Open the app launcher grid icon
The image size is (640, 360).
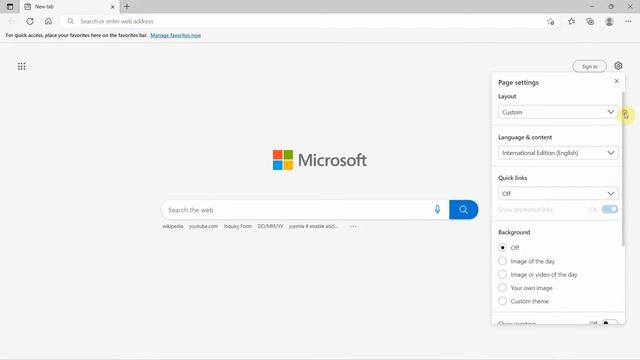22,66
